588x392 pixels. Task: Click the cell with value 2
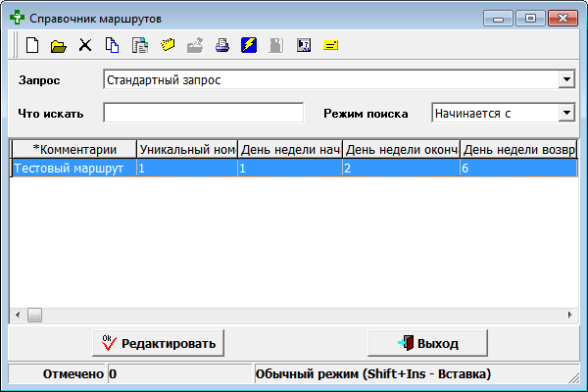[x=401, y=168]
